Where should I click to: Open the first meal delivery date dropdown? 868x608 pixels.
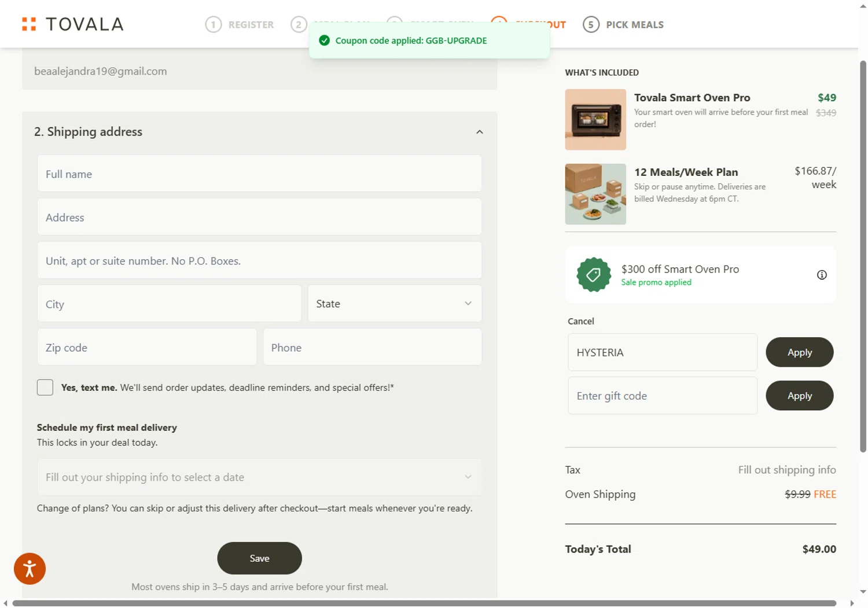coord(259,477)
